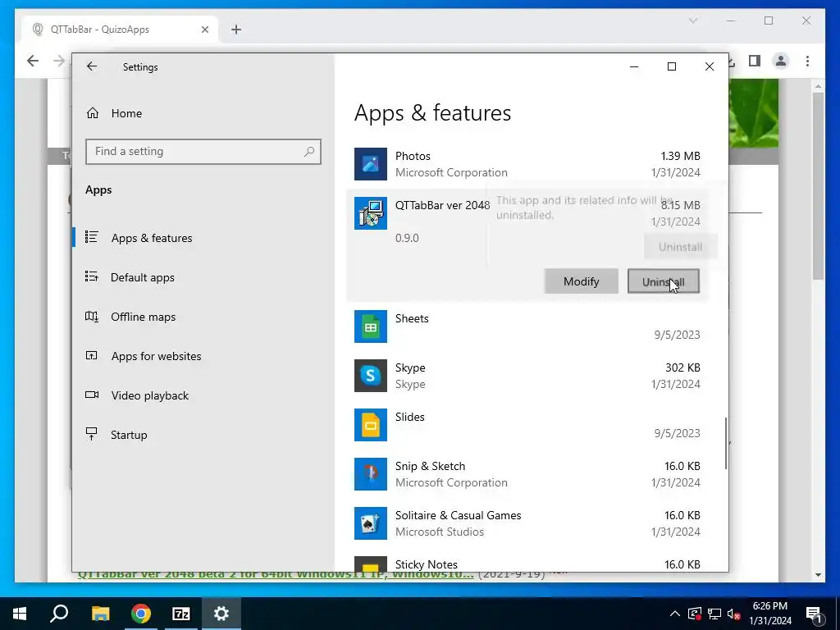Confirm Uninstall in the popup flyout
Image resolution: width=840 pixels, height=630 pixels.
[x=680, y=247]
